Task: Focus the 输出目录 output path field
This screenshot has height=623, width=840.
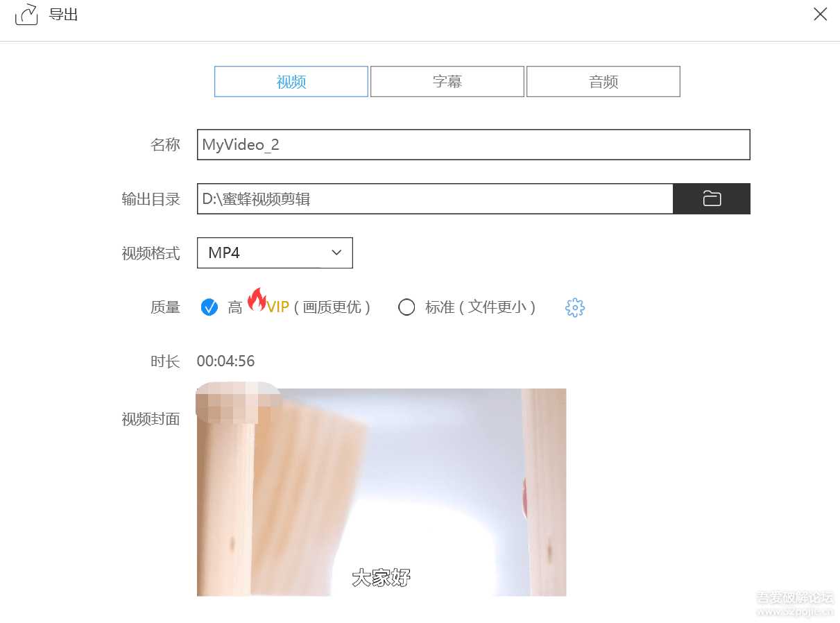Action: pyautogui.click(x=435, y=199)
